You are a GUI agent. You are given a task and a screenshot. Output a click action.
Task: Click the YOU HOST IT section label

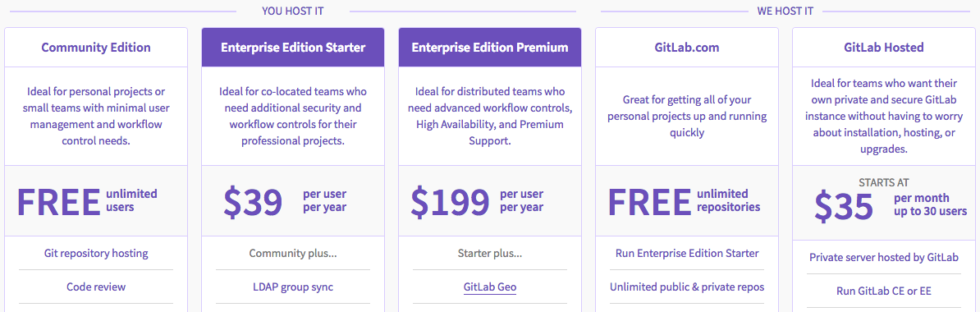[x=292, y=11]
